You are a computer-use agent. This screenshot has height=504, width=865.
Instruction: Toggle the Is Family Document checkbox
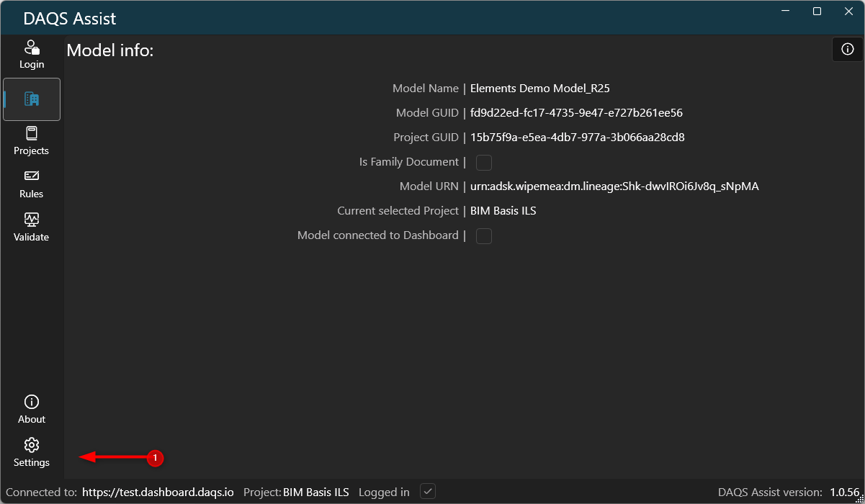coord(484,163)
